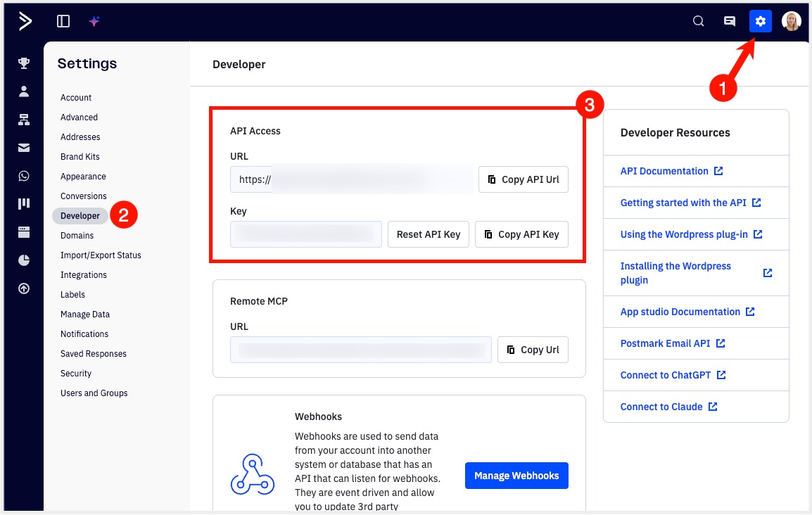The height and width of the screenshot is (515, 812).
Task: Open the user profile avatar
Action: 792,21
